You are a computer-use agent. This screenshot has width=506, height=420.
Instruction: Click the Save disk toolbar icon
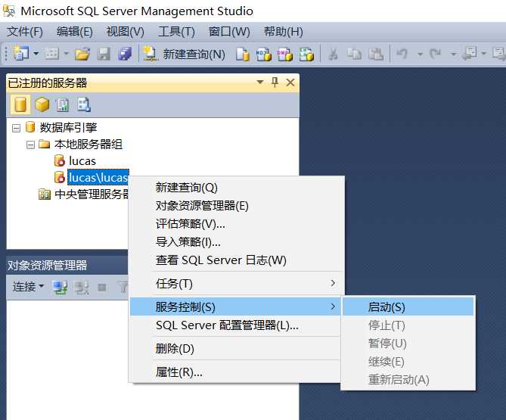tap(104, 54)
